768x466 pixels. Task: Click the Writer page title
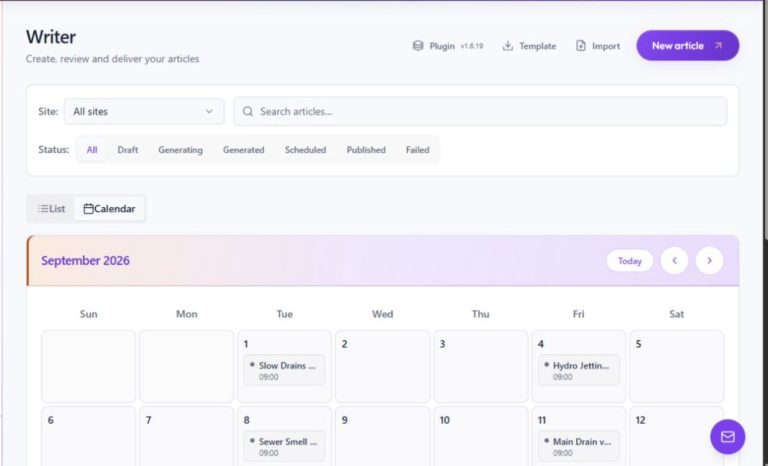point(51,37)
